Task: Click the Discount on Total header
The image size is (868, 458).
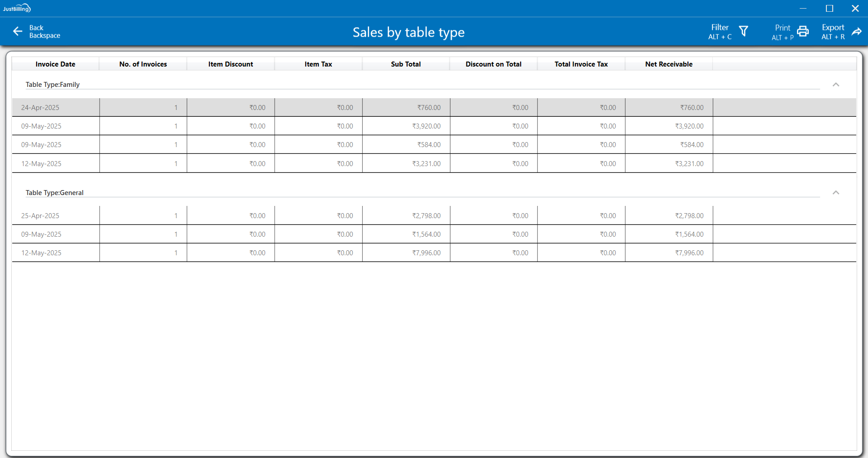Action: [493, 64]
